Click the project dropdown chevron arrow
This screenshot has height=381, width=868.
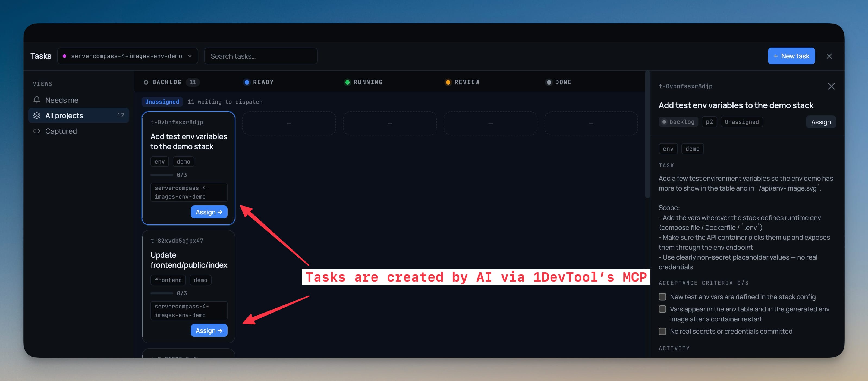tap(190, 56)
